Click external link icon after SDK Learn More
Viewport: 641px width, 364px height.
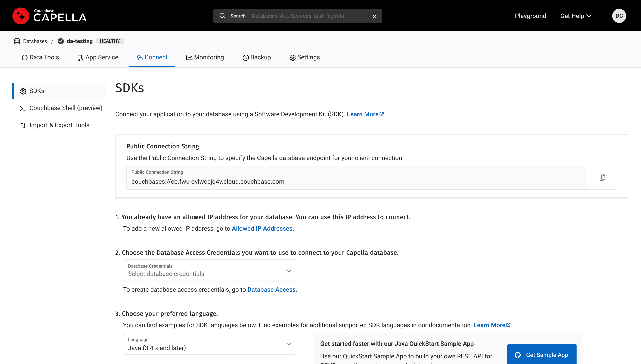click(x=382, y=114)
